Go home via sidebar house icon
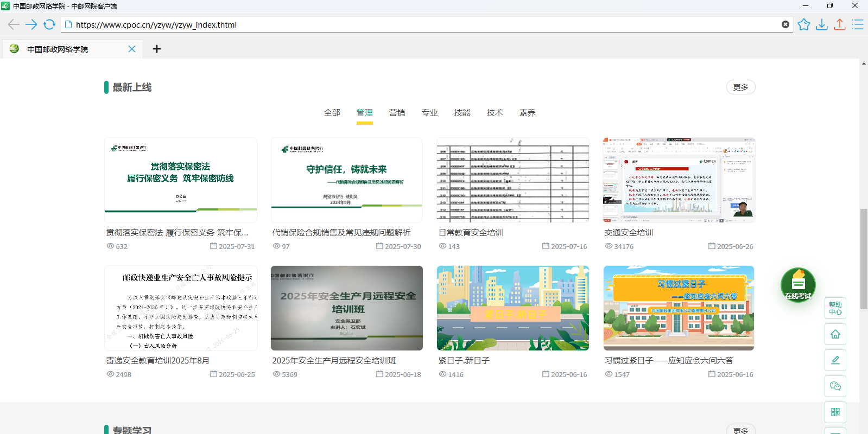This screenshot has height=434, width=868. pos(835,334)
